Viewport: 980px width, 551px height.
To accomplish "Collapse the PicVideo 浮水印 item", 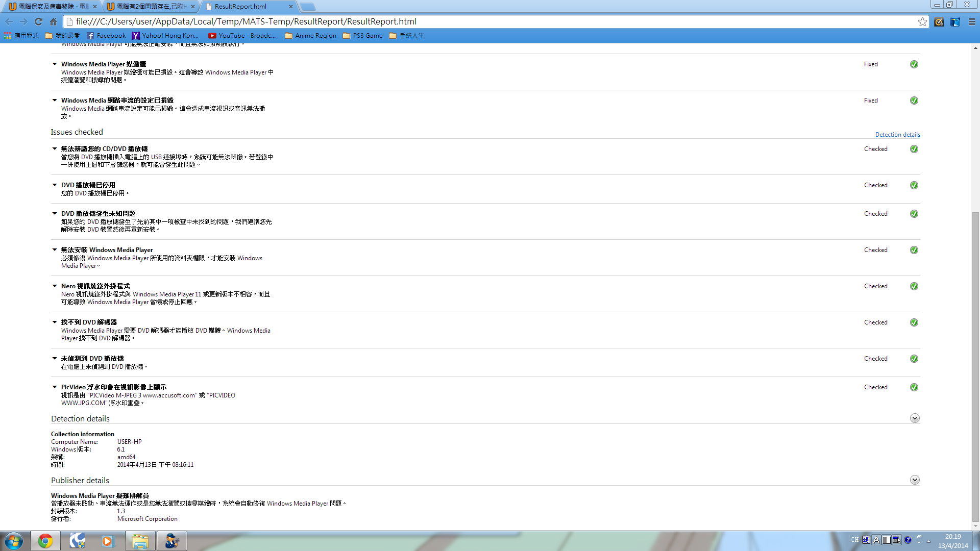I will (x=55, y=387).
